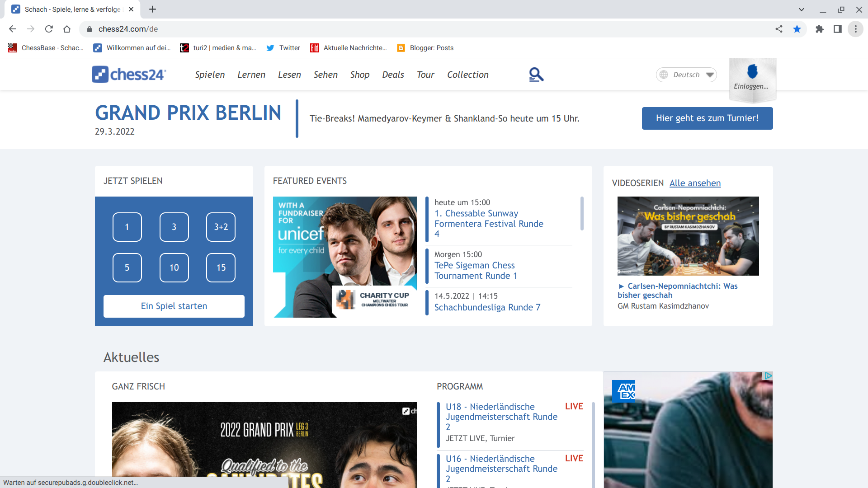Viewport: 868px width, 488px height.
Task: Open tab search chevron
Action: coord(802,9)
